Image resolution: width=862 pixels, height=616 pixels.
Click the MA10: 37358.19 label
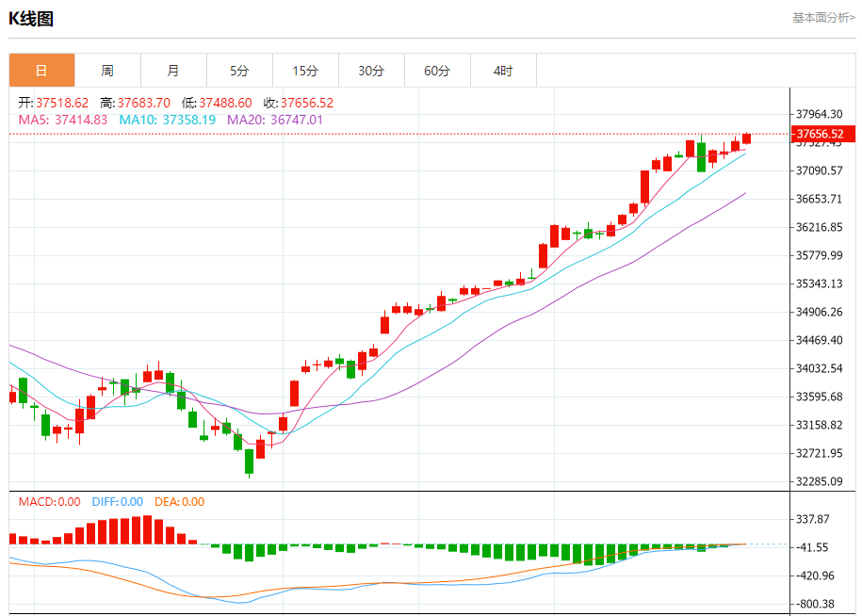click(168, 120)
